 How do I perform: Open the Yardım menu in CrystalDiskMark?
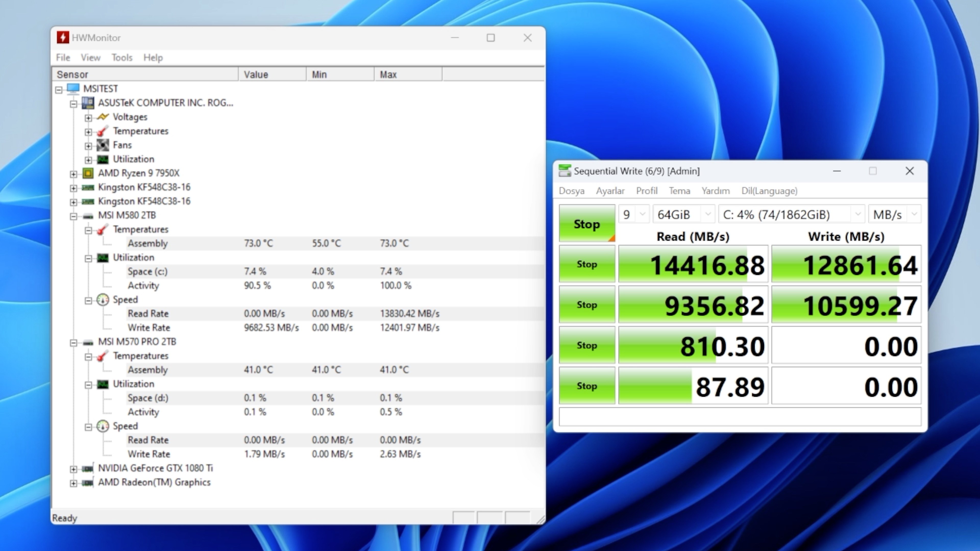click(x=716, y=191)
